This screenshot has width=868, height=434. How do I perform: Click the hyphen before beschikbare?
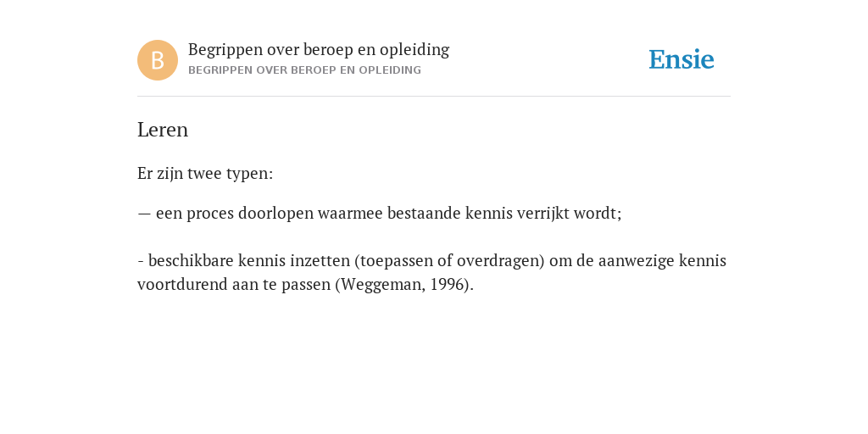pos(141,261)
